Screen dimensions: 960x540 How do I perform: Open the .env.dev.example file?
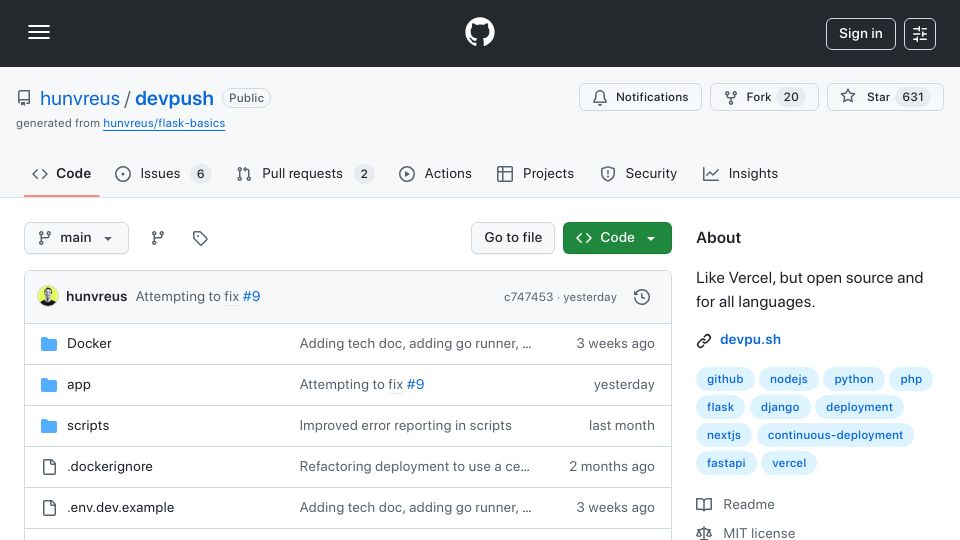(121, 508)
